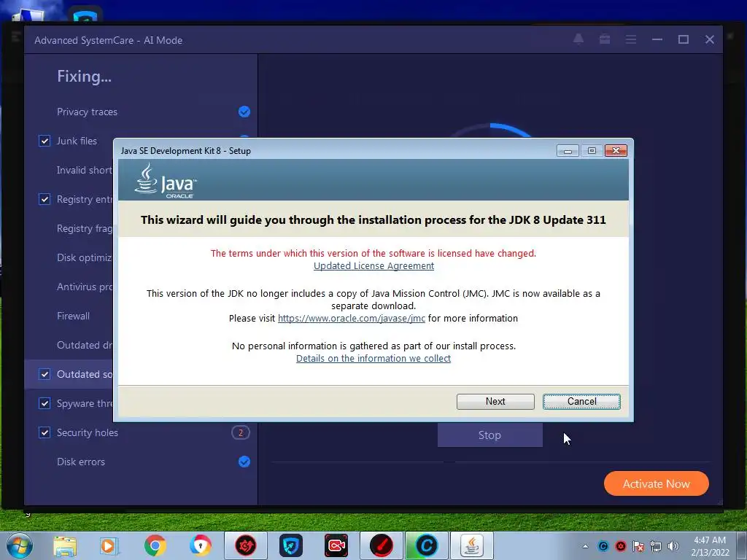
Task: Select the Disk errors item
Action: pos(80,462)
